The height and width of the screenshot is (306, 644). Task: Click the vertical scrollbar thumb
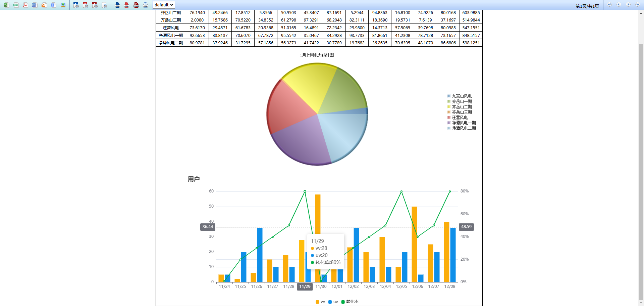pos(641,171)
